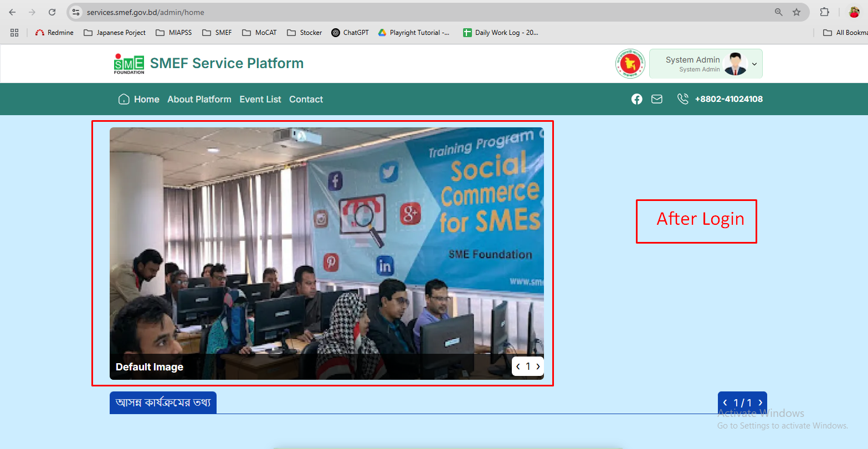Image resolution: width=868 pixels, height=449 pixels.
Task: Open the All Bookmarks folder
Action: click(845, 33)
